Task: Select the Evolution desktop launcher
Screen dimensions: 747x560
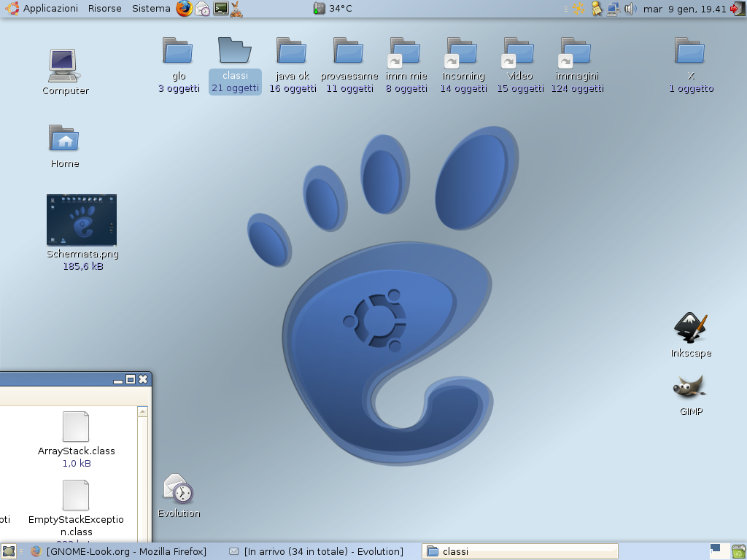Action: pyautogui.click(x=178, y=489)
